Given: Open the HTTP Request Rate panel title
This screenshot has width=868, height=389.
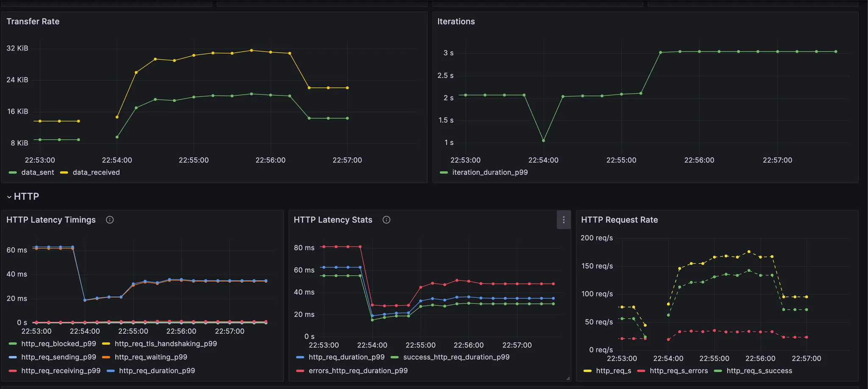Looking at the screenshot, I should [x=619, y=220].
